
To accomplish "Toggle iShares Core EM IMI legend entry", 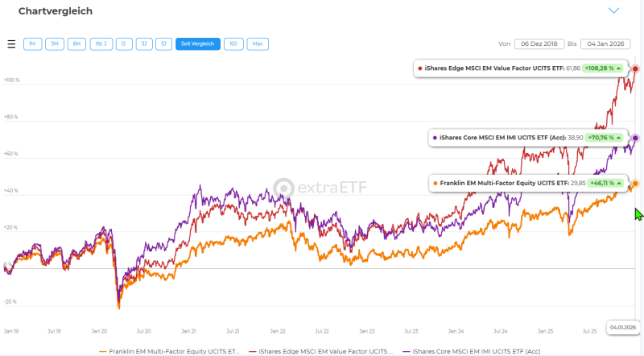I will 475,351.
